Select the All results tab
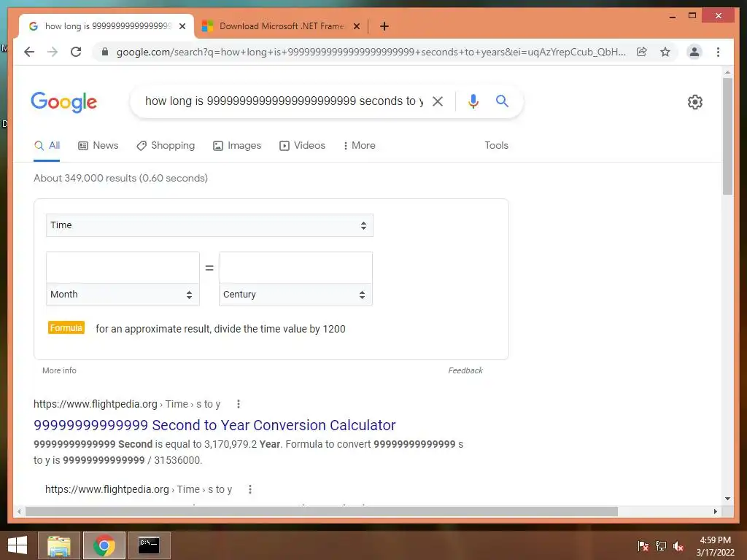747x560 pixels. coord(47,146)
